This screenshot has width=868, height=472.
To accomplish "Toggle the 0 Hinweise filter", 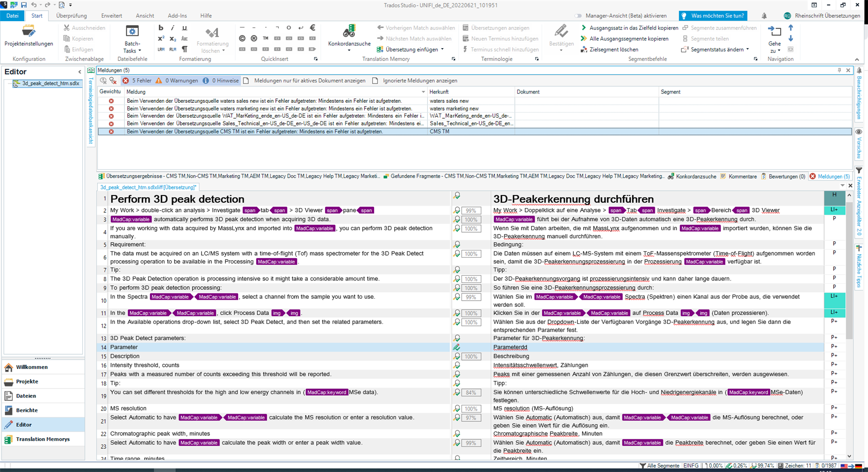I will 220,81.
